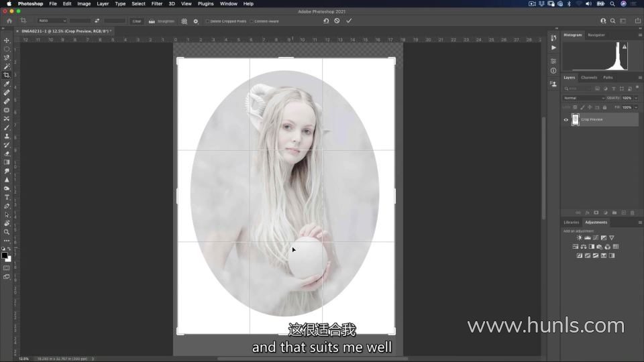This screenshot has width=644, height=362.
Task: Commit the crop with the checkmark
Action: tap(349, 21)
